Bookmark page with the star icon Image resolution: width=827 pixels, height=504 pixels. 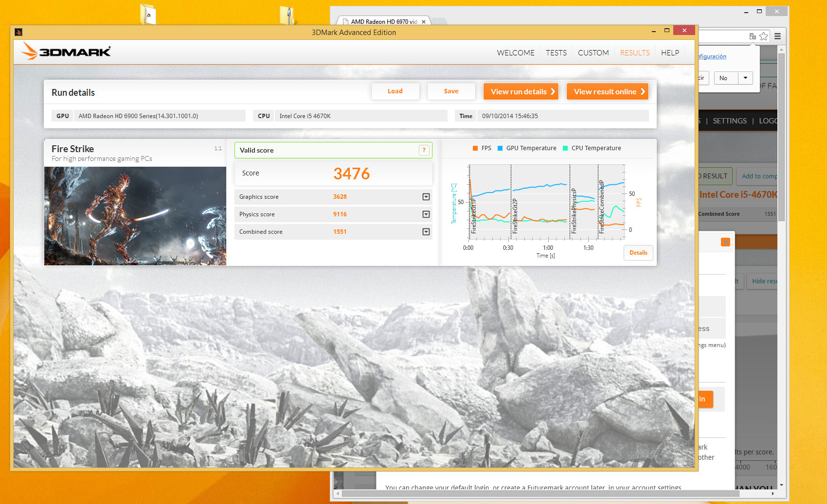pyautogui.click(x=763, y=36)
